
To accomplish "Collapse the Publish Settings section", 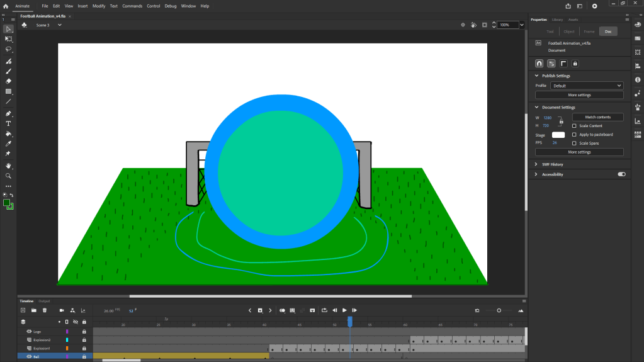I will [537, 76].
